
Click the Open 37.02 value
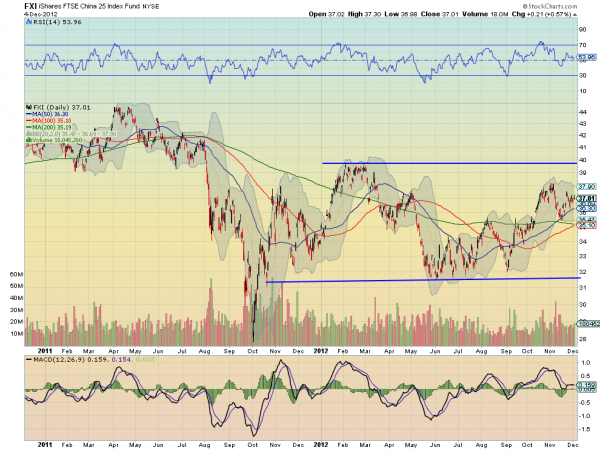(x=327, y=14)
